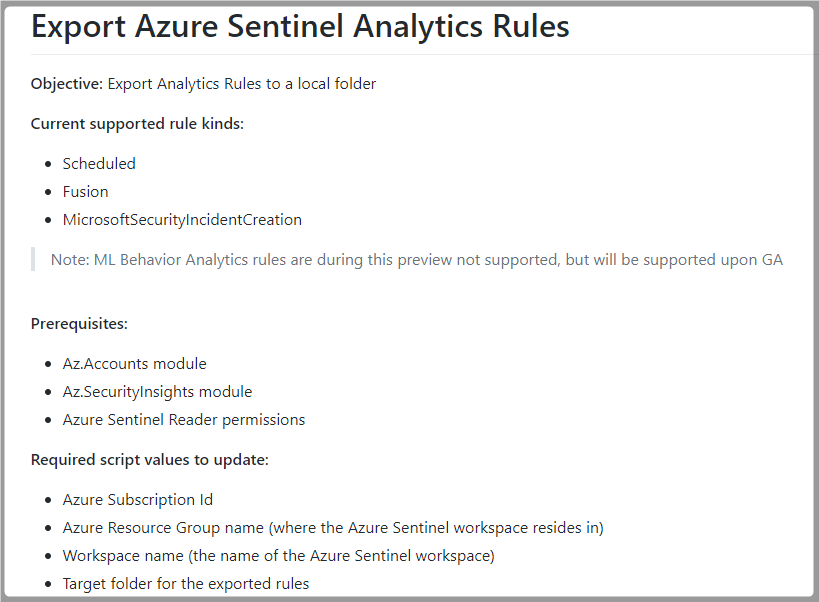This screenshot has width=819, height=602.
Task: Select the "Fusion" list item
Action: tap(85, 192)
